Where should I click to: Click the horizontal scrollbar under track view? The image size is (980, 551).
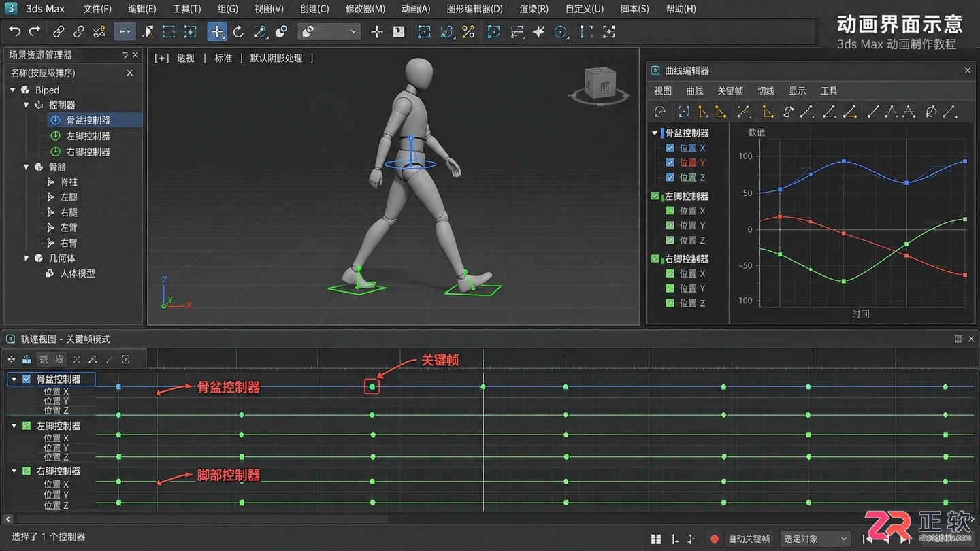click(202, 519)
